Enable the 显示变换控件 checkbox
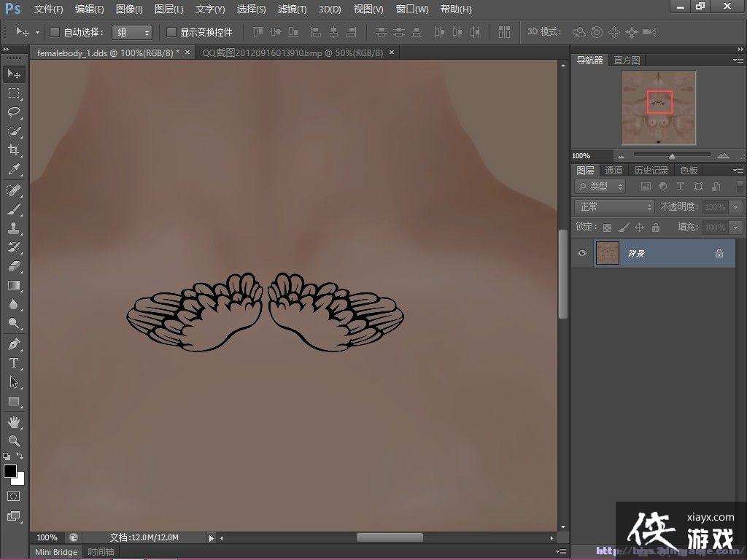Image resolution: width=747 pixels, height=560 pixels. coord(171,32)
